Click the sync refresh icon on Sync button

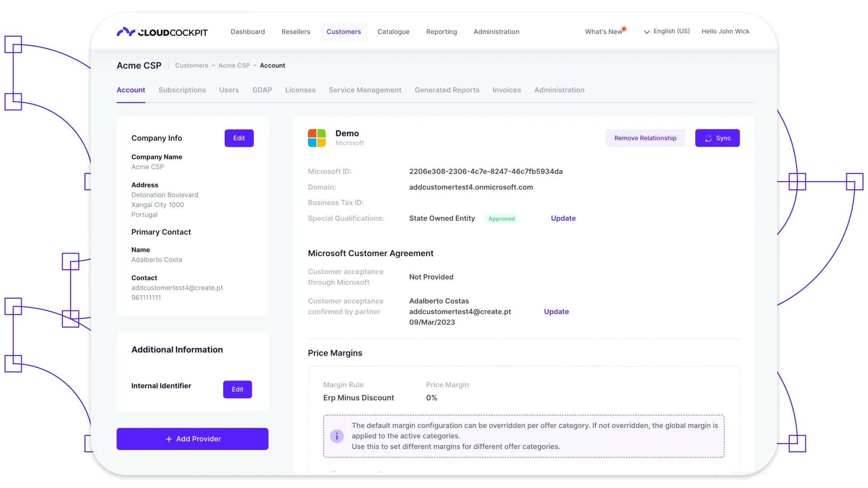tap(708, 138)
